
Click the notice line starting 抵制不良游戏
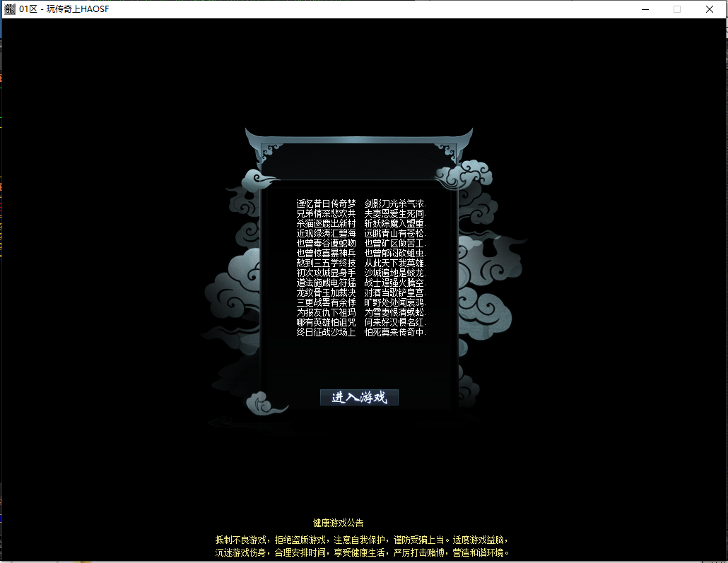361,540
